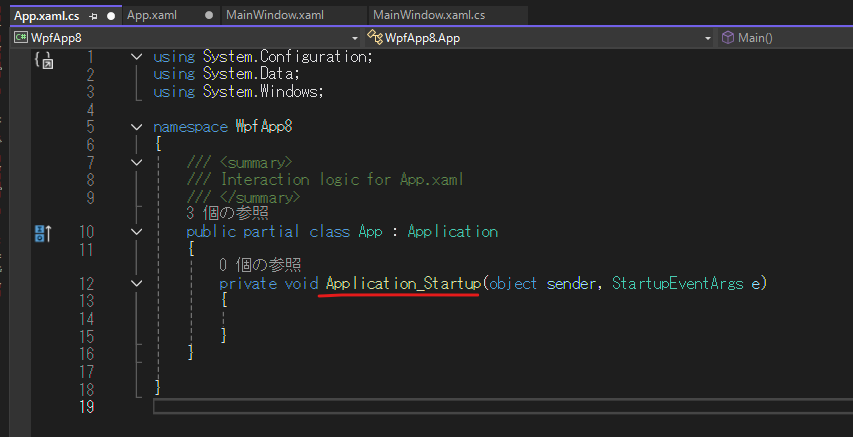
Task: Click the C# project icon in navigation bar
Action: [21, 37]
